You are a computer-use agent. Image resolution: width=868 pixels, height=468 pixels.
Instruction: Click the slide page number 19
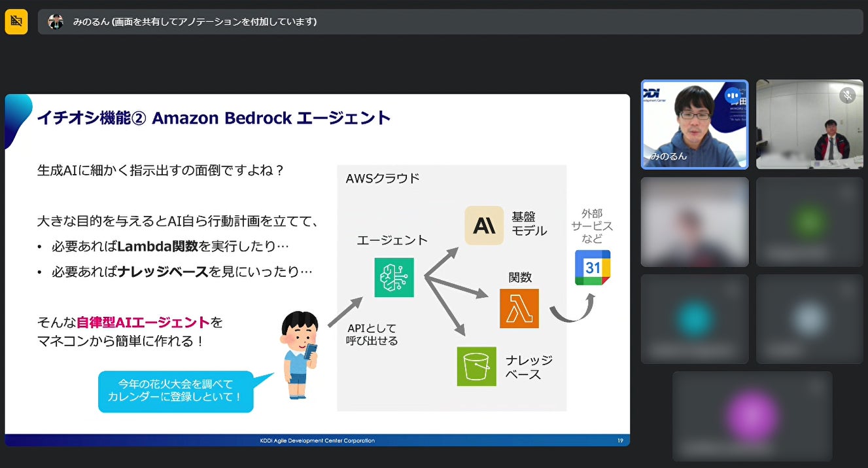click(620, 441)
